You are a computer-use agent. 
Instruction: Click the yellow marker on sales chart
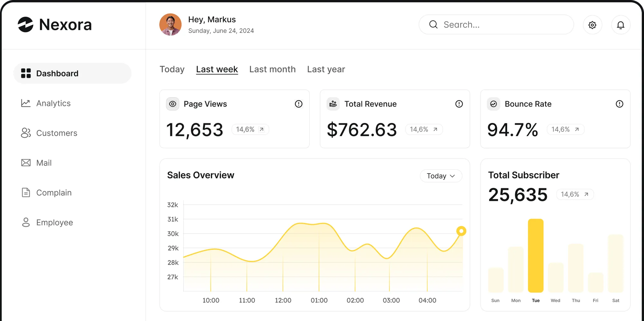click(x=461, y=231)
